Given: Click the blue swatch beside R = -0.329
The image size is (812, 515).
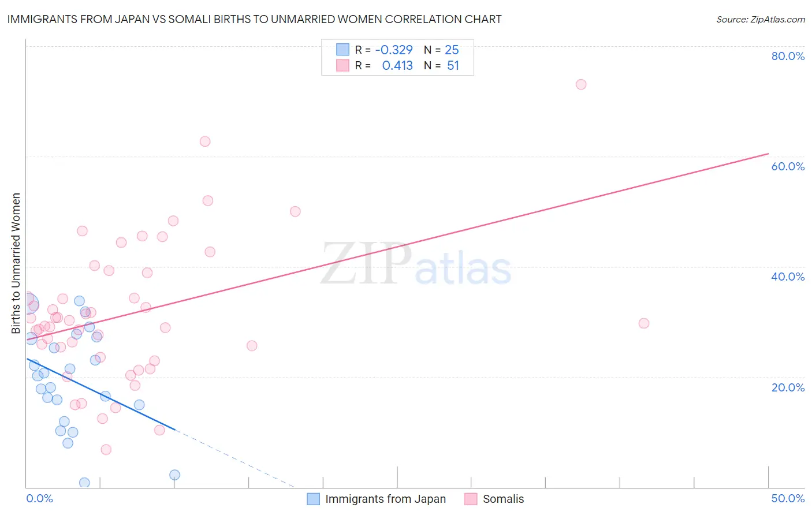Looking at the screenshot, I should click(x=342, y=50).
